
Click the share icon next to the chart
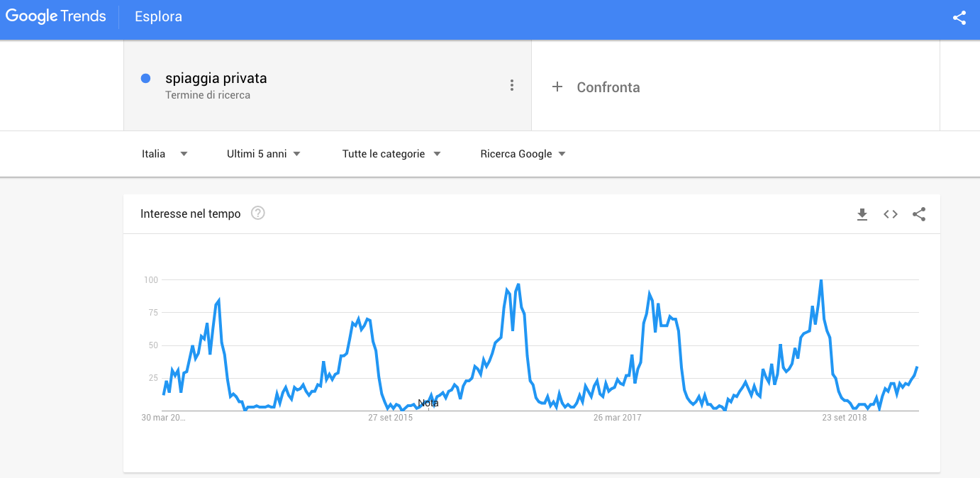(x=919, y=214)
